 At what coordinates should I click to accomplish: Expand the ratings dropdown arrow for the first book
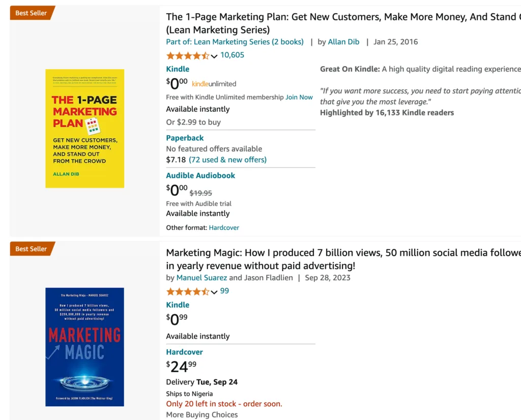pos(214,56)
